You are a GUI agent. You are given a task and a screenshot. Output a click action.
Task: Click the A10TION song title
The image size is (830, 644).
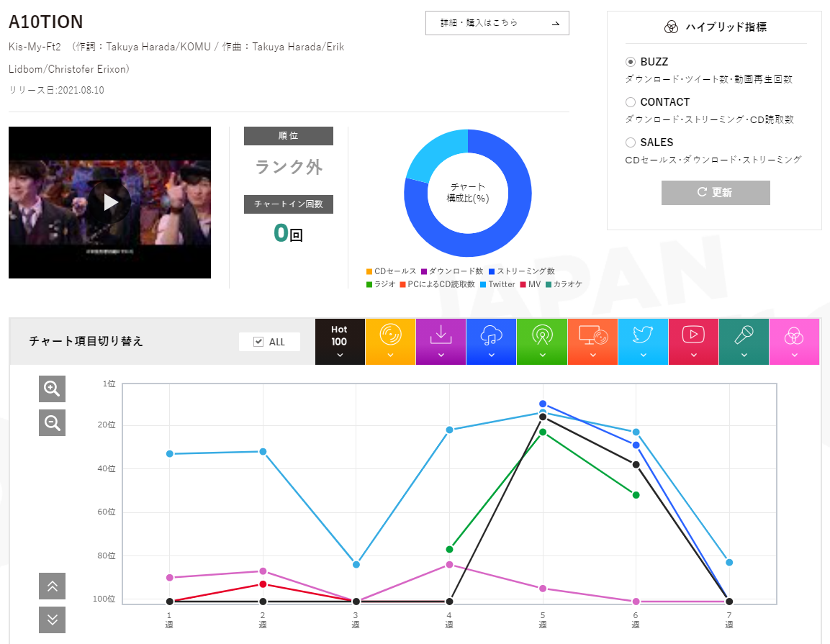[x=46, y=22]
